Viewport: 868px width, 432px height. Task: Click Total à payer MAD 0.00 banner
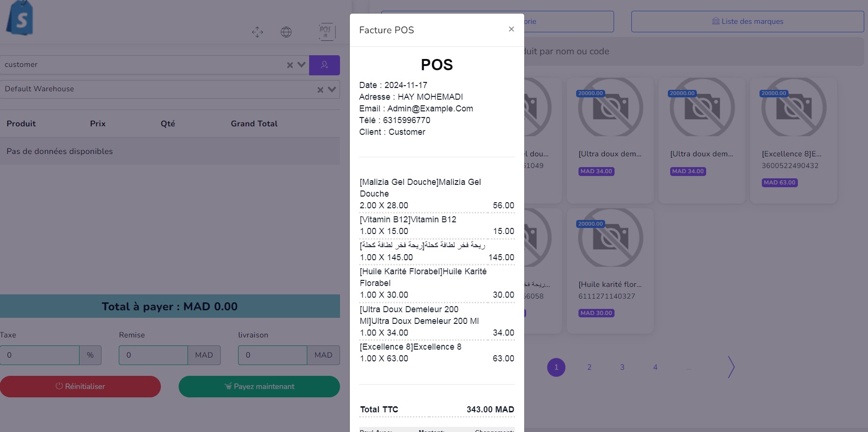pyautogui.click(x=170, y=307)
